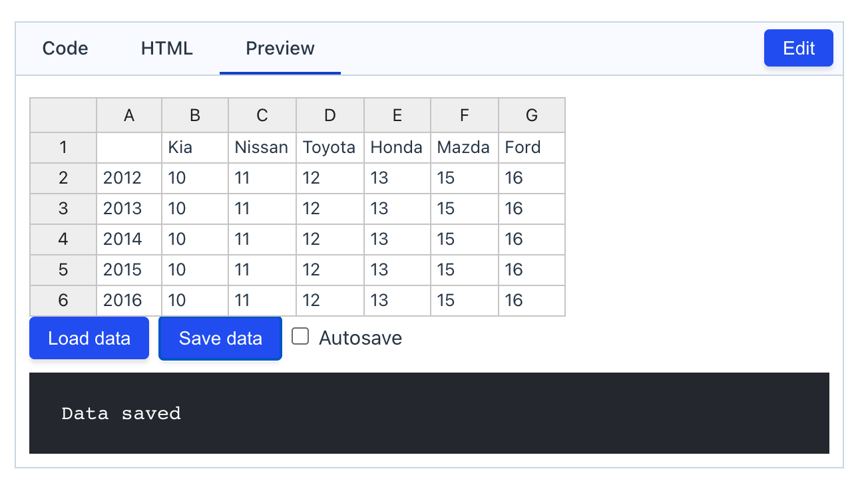Select row header 6
Viewport: 868px width, 487px height.
tap(62, 300)
